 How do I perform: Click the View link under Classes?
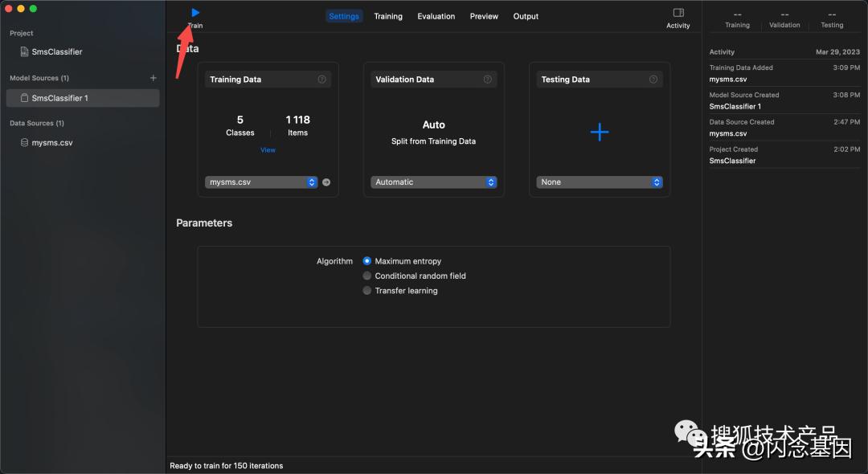tap(268, 150)
